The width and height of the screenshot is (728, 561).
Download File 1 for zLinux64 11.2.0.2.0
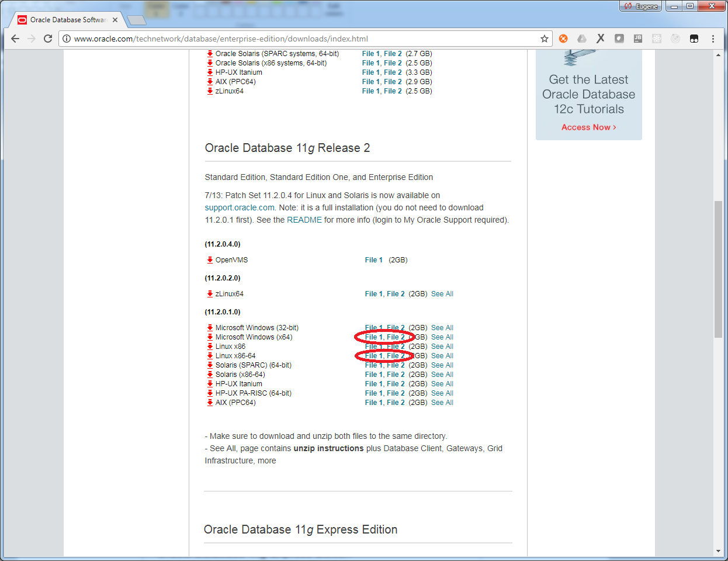[x=374, y=294]
